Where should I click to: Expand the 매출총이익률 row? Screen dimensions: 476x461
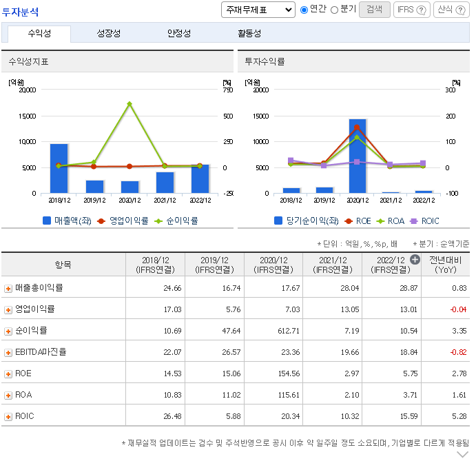click(x=8, y=289)
